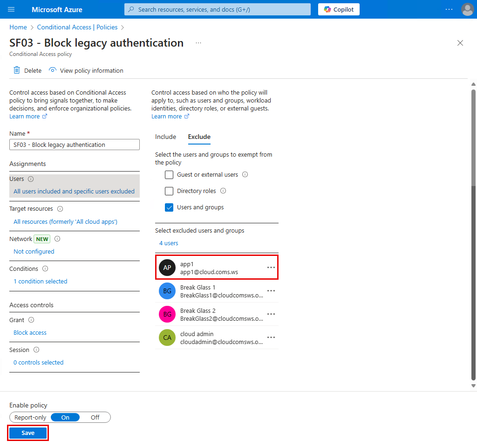Save the policy

pyautogui.click(x=28, y=433)
